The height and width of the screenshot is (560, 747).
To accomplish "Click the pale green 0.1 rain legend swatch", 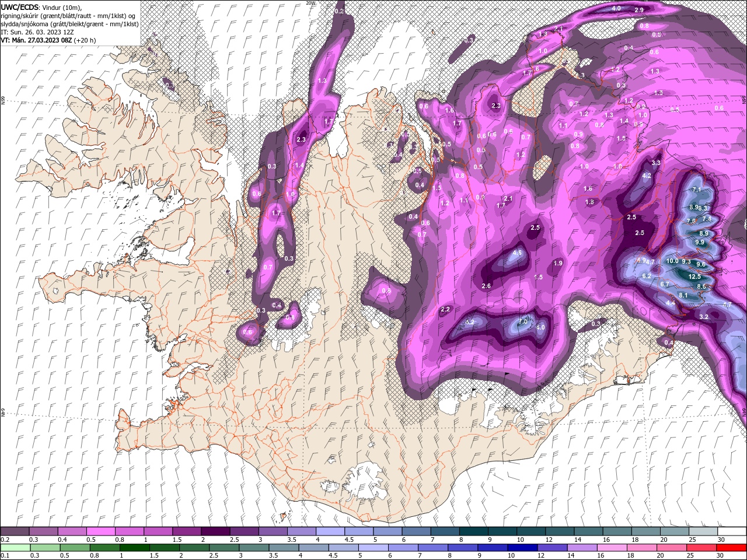I will [15, 547].
